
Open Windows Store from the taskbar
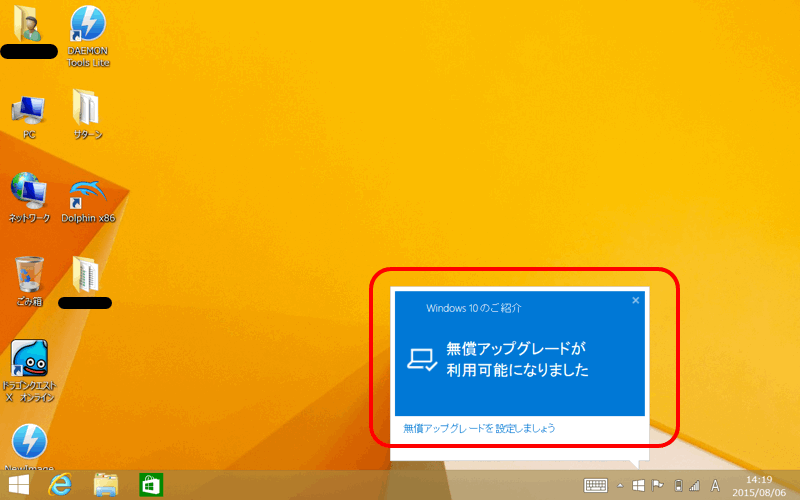pos(151,485)
